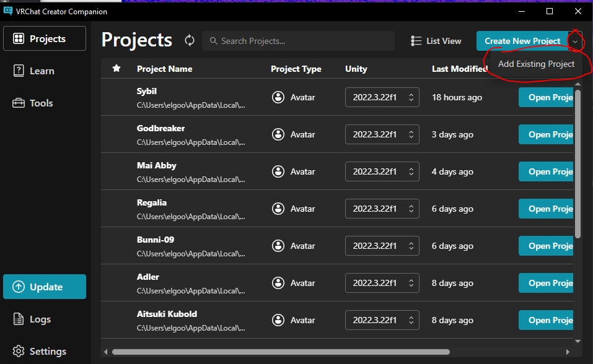Click the Godbreaker row avatar type icon
Image resolution: width=593 pixels, height=364 pixels.
278,134
